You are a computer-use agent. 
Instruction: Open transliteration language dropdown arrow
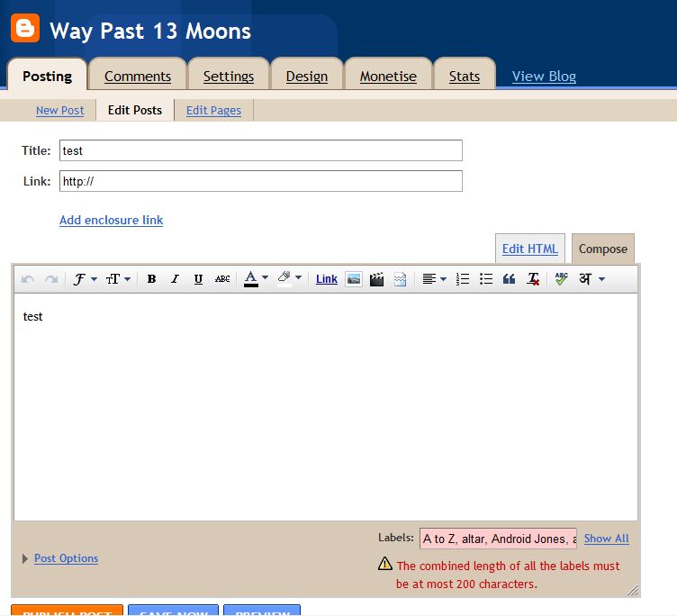(x=602, y=279)
